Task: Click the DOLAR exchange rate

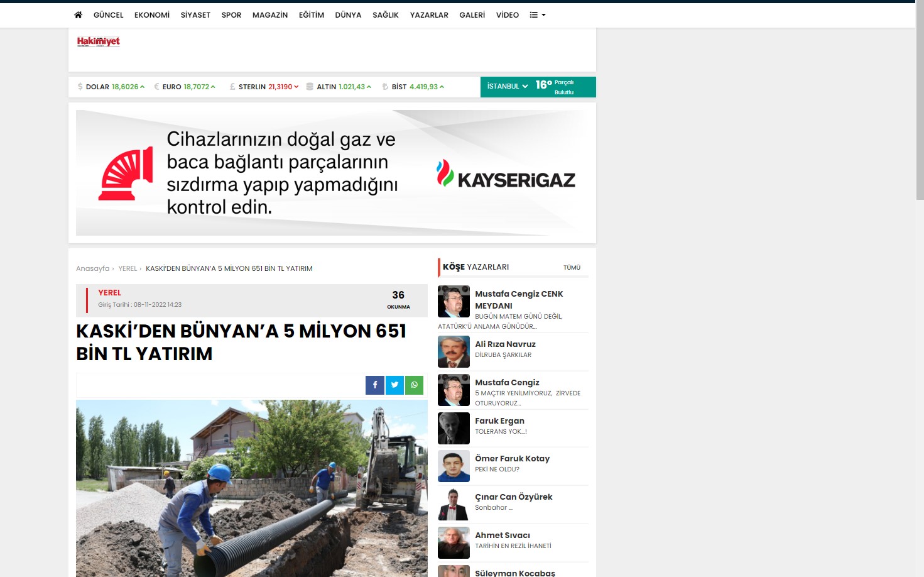Action: 111,87
